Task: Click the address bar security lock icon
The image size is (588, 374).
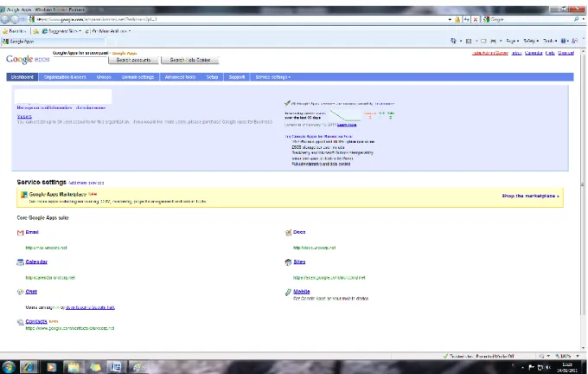Action: click(457, 19)
